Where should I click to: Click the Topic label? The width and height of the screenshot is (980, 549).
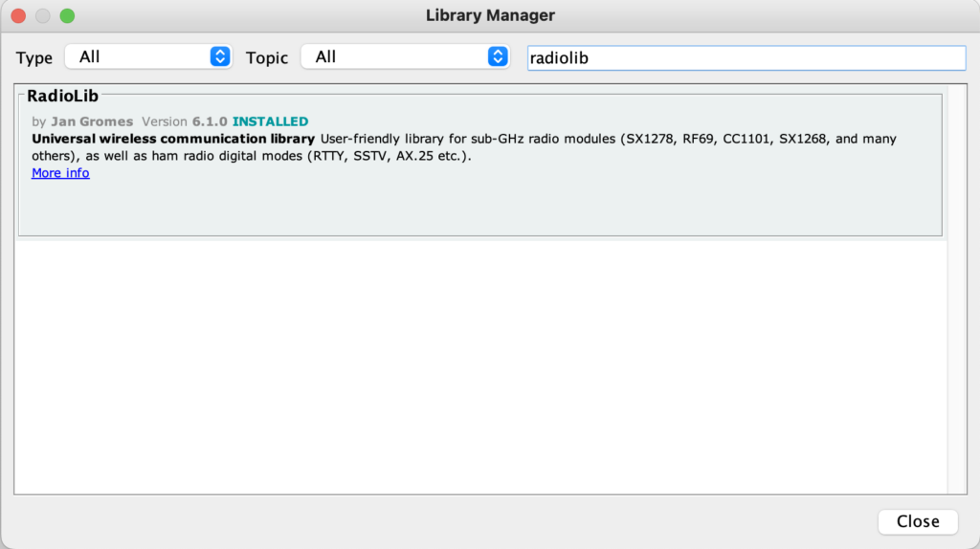[267, 58]
